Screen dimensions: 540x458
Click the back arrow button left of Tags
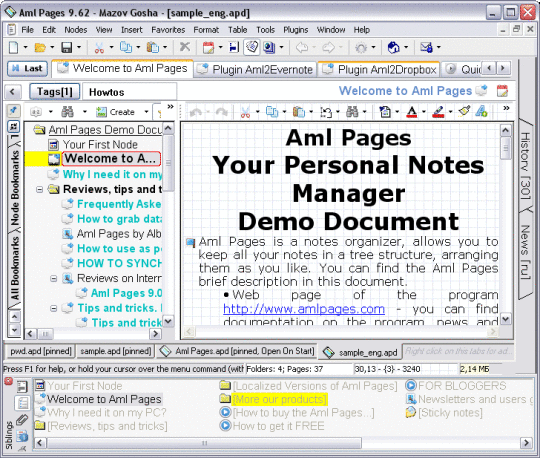(12, 92)
